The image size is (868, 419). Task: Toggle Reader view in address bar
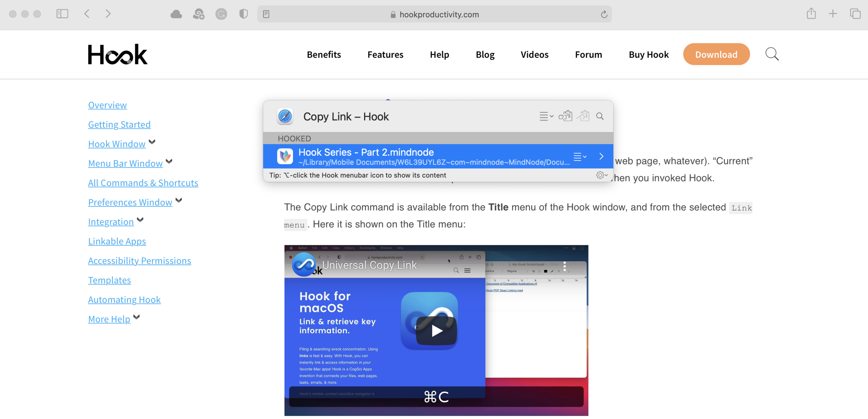pyautogui.click(x=266, y=14)
